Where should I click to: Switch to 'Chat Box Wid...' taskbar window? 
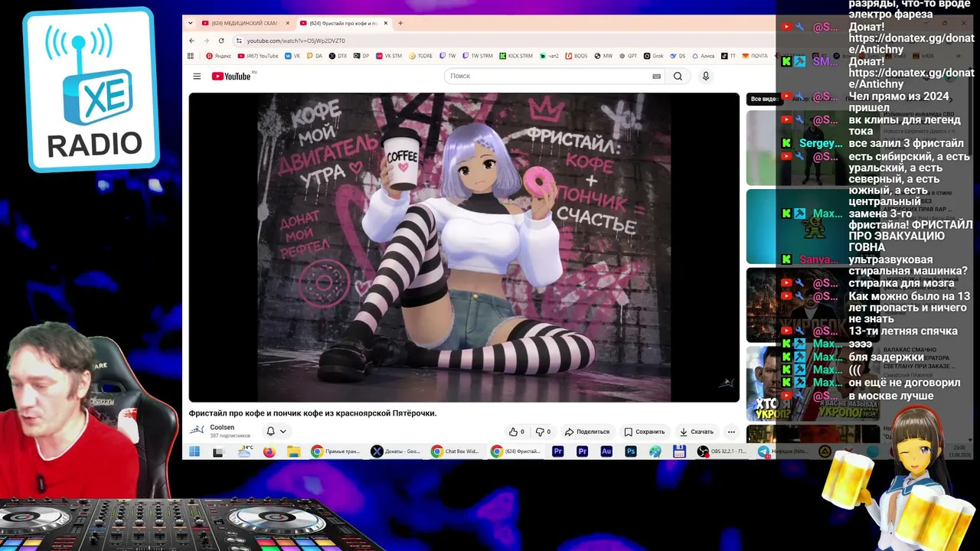(x=456, y=452)
